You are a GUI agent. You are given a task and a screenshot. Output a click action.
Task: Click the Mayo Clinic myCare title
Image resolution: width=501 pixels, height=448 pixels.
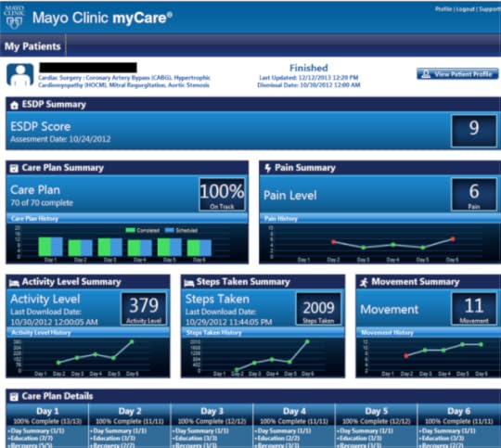tap(102, 18)
